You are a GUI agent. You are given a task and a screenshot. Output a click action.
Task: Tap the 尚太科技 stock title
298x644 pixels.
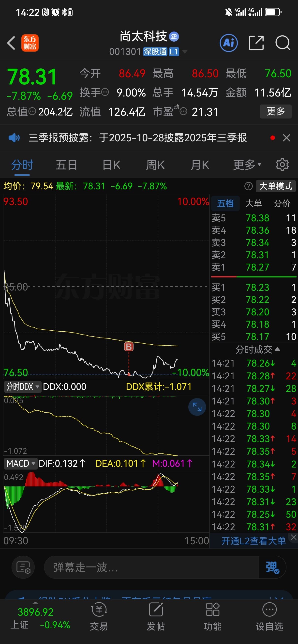143,36
